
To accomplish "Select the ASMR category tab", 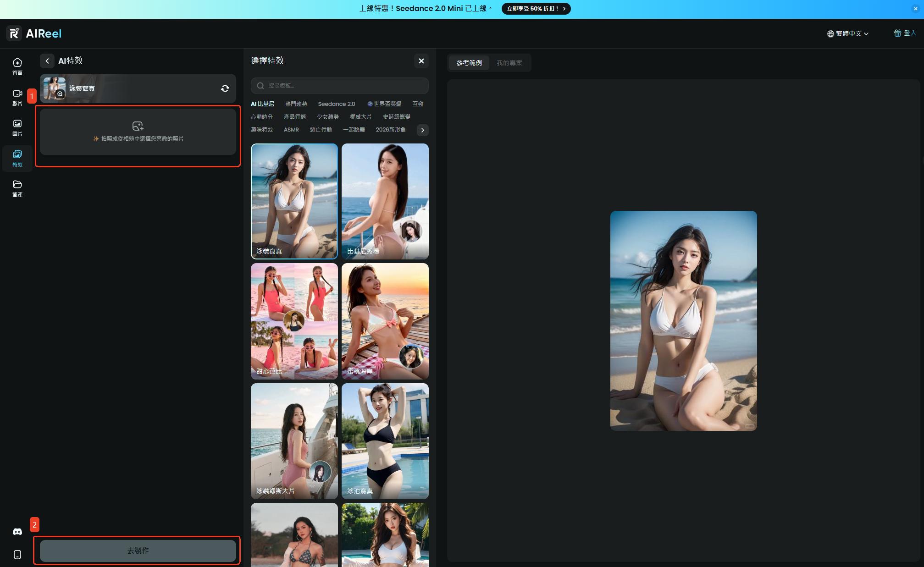I will point(291,130).
